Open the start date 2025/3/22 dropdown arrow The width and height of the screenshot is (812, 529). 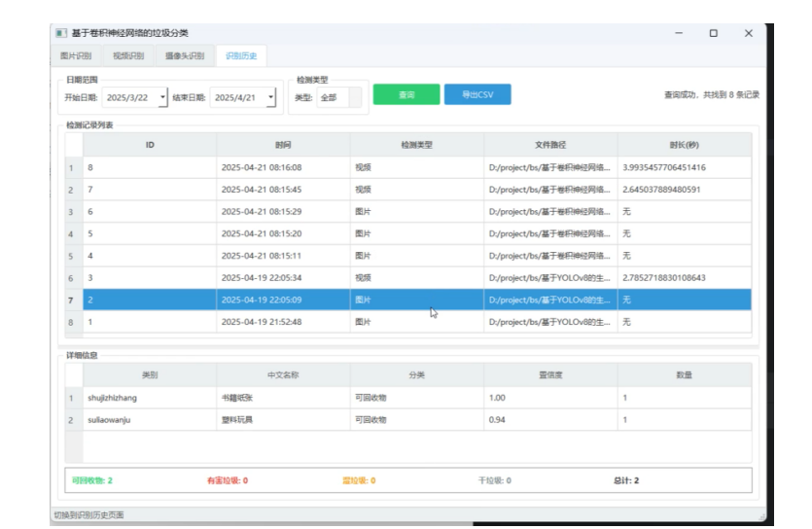click(162, 97)
